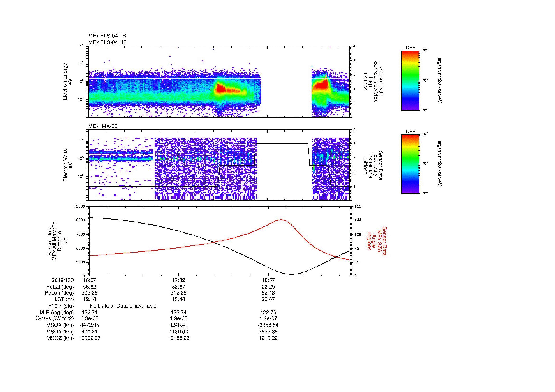Click the X-rays value 1.9e-07
This screenshot has width=555, height=392.
[x=178, y=318]
